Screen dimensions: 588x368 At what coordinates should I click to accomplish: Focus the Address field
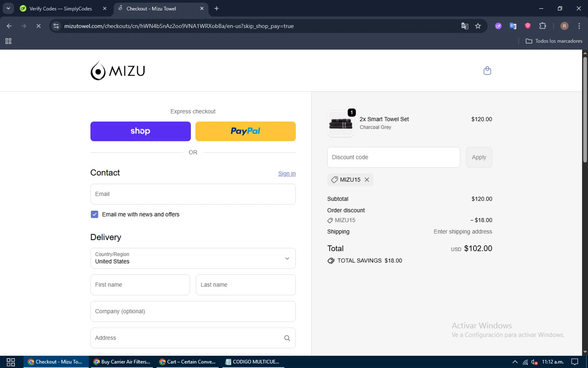click(193, 338)
